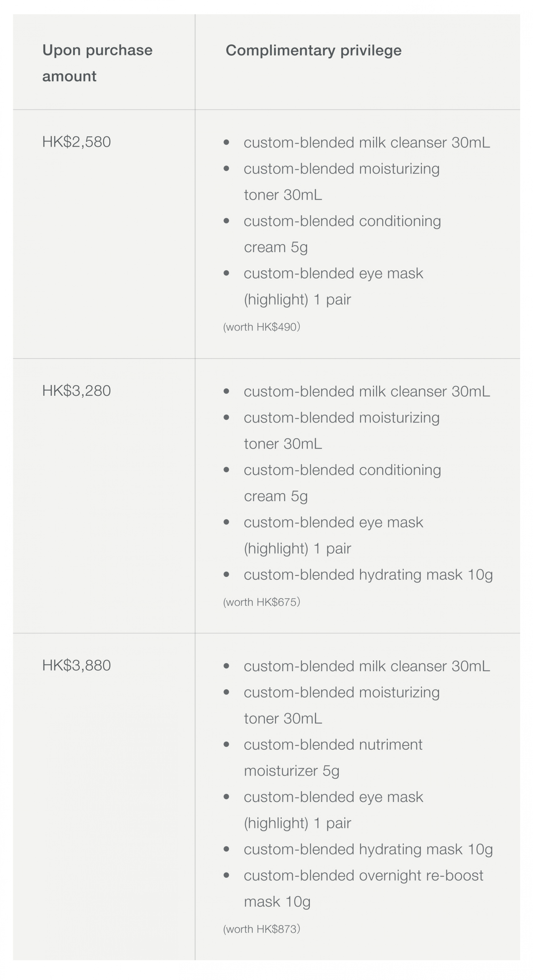Click the '(worth HK$873)' note

point(262,929)
